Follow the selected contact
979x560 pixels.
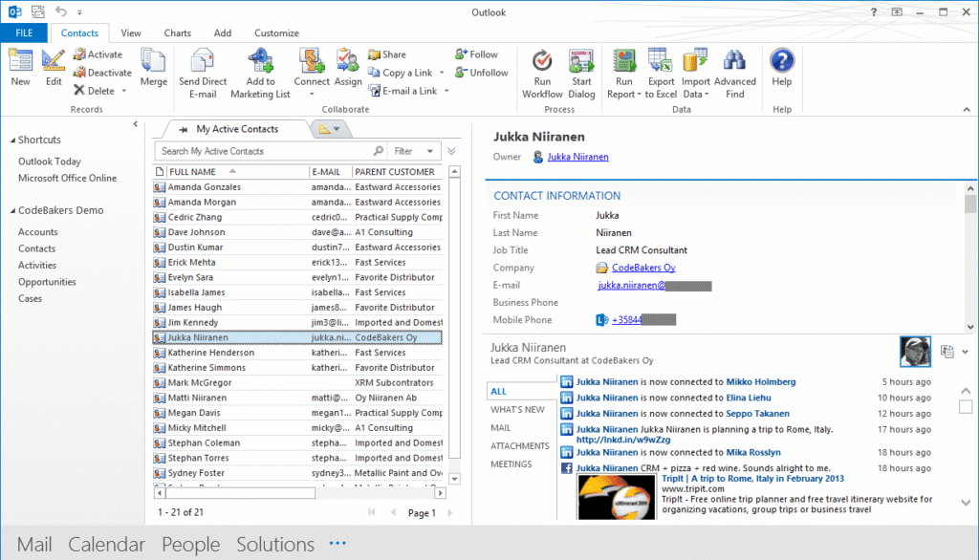pos(476,54)
